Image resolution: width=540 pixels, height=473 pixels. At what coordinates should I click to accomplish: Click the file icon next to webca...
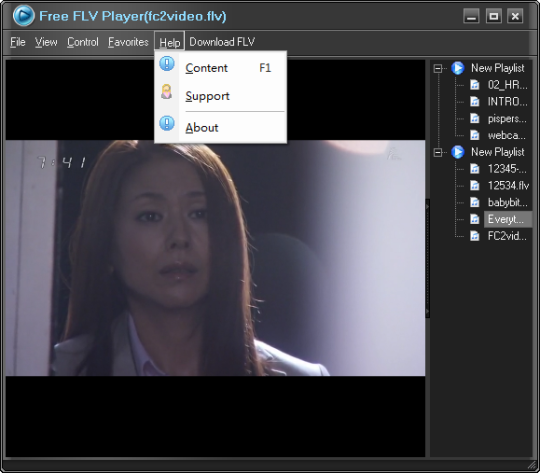click(475, 135)
